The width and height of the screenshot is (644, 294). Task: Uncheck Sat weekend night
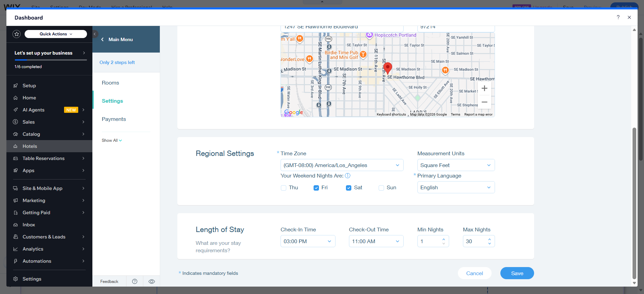pyautogui.click(x=349, y=188)
